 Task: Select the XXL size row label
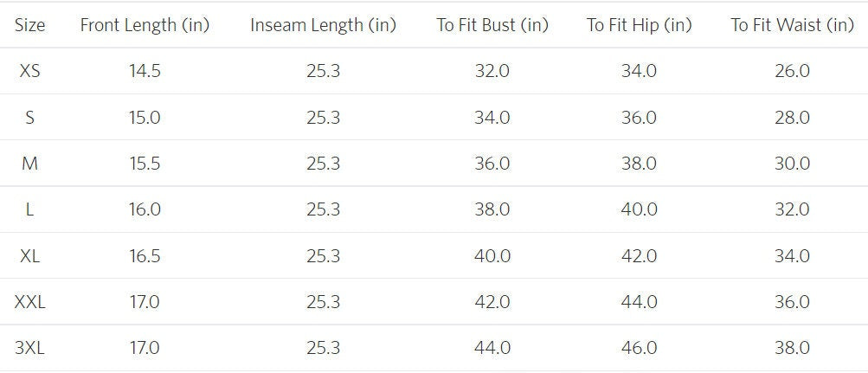tap(30, 302)
